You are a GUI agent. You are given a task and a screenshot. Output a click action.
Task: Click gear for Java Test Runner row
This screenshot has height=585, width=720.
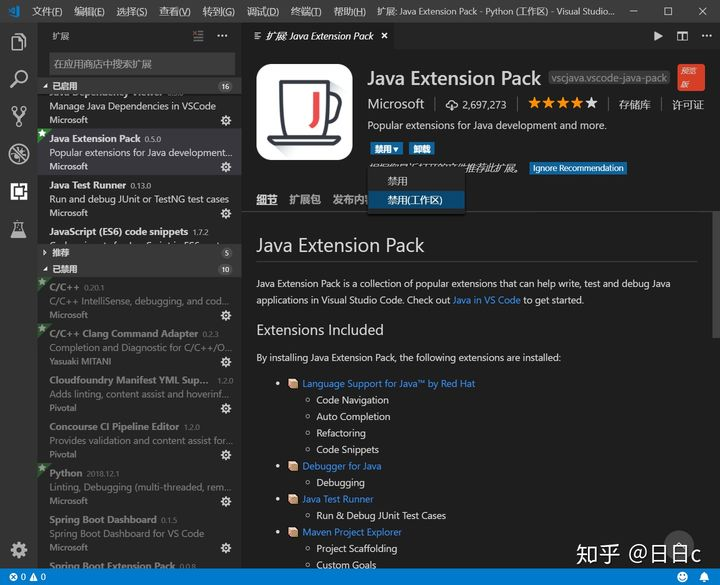[x=226, y=214]
